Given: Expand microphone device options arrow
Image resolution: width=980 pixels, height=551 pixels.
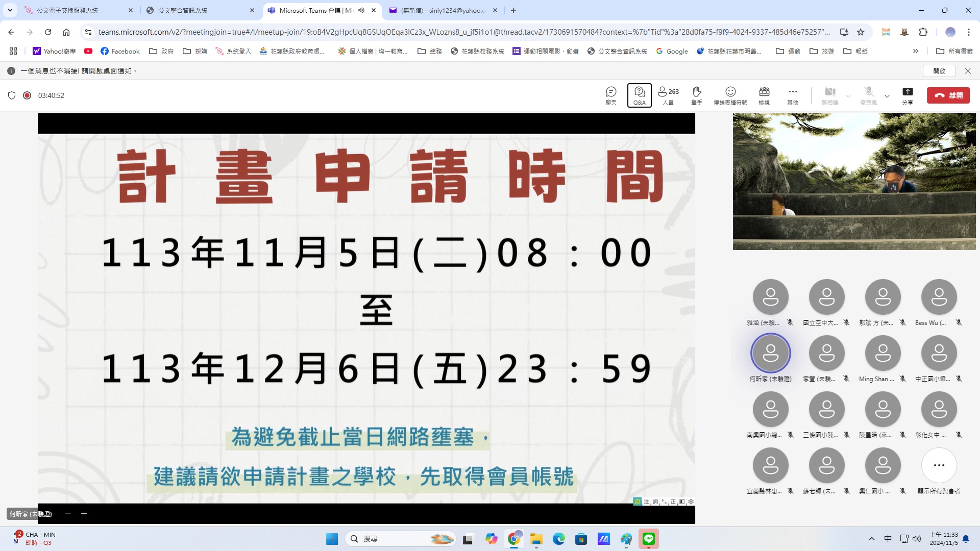Looking at the screenshot, I should 887,96.
